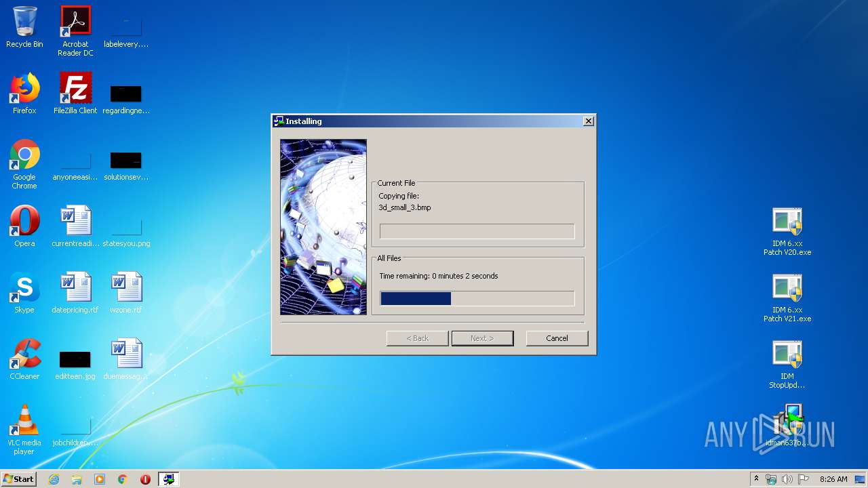Screen dimensions: 868x488
Task: Open the network tray icon
Action: click(771, 479)
